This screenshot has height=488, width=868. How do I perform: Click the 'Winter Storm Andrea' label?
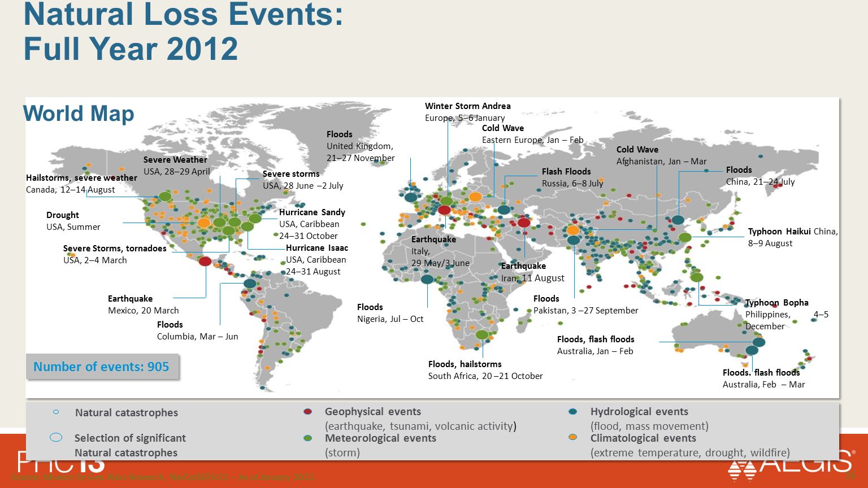468,106
